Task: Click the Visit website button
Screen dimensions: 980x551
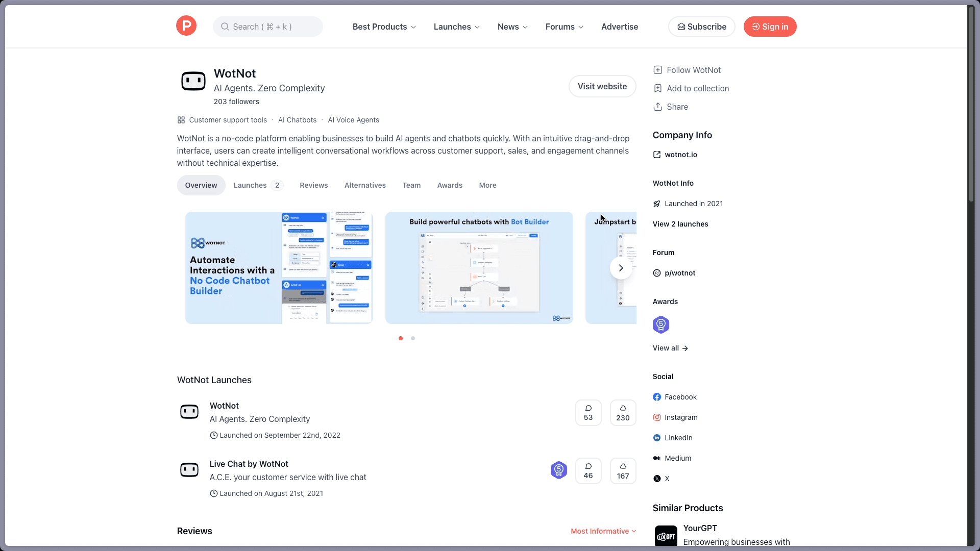Action: pyautogui.click(x=602, y=86)
